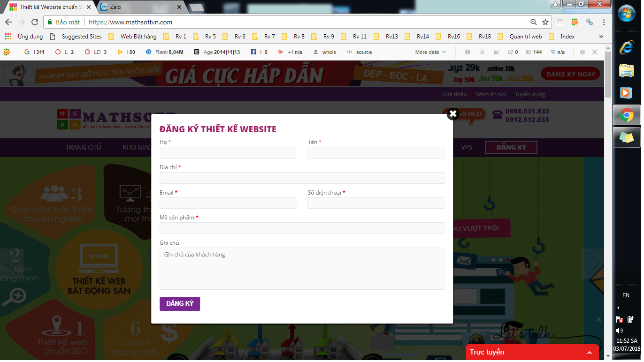Open the Giới thiệu link
Screen dimensions: 644x362
454,94
